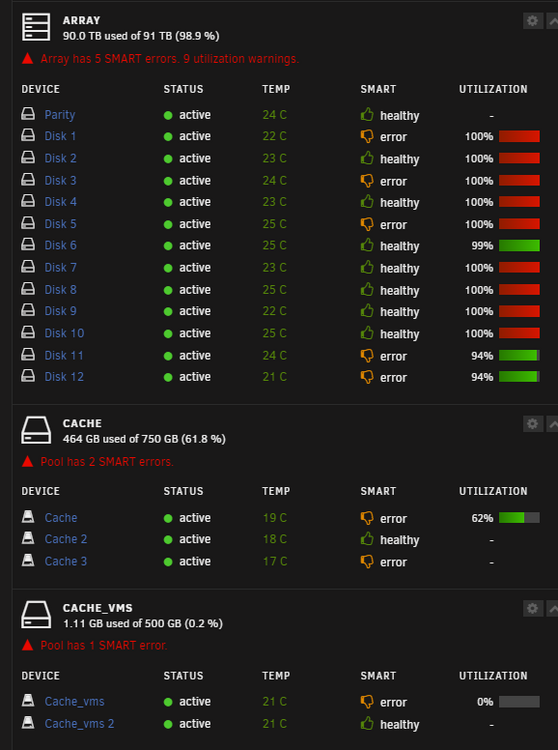Open the Cache 2 device link
Image resolution: width=558 pixels, height=750 pixels.
(66, 539)
